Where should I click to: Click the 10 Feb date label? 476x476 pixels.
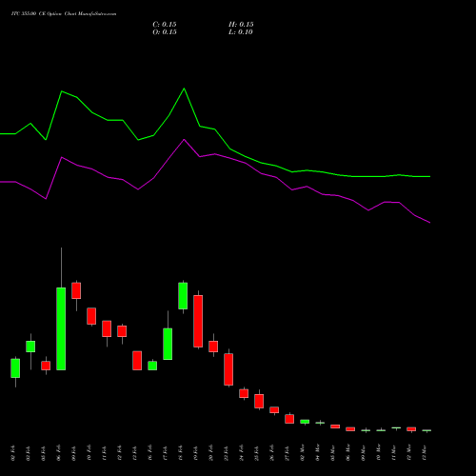pos(89,453)
